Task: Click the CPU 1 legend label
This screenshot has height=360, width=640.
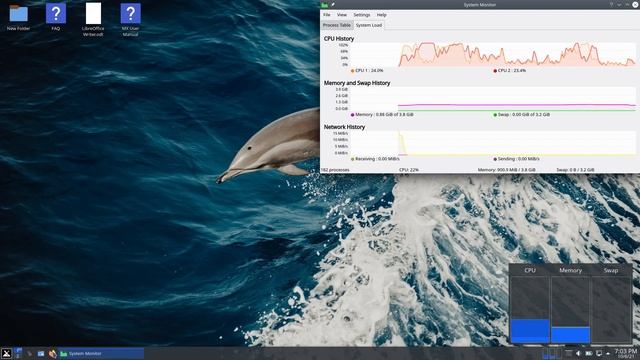Action: [367, 71]
